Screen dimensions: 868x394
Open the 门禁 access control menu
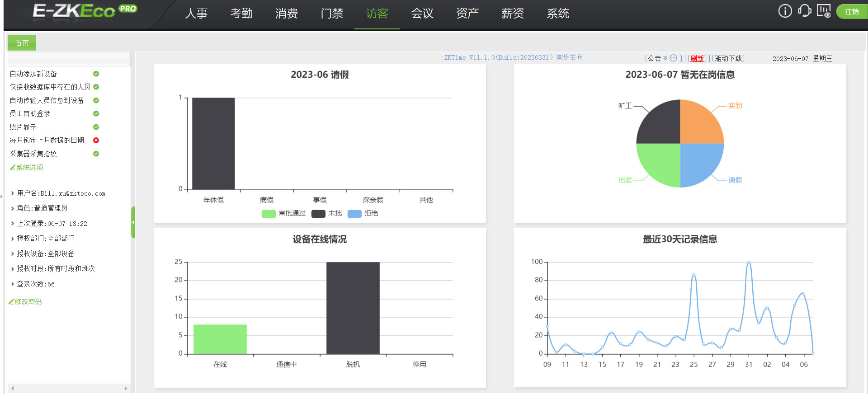(332, 14)
